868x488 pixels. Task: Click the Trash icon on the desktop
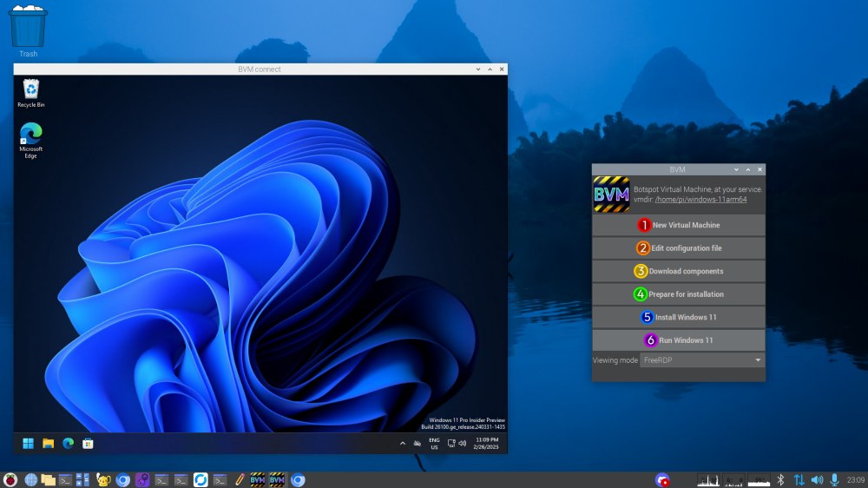coord(29,30)
